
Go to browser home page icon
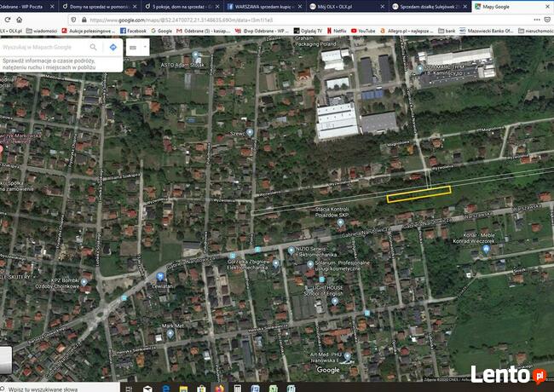coord(20,20)
